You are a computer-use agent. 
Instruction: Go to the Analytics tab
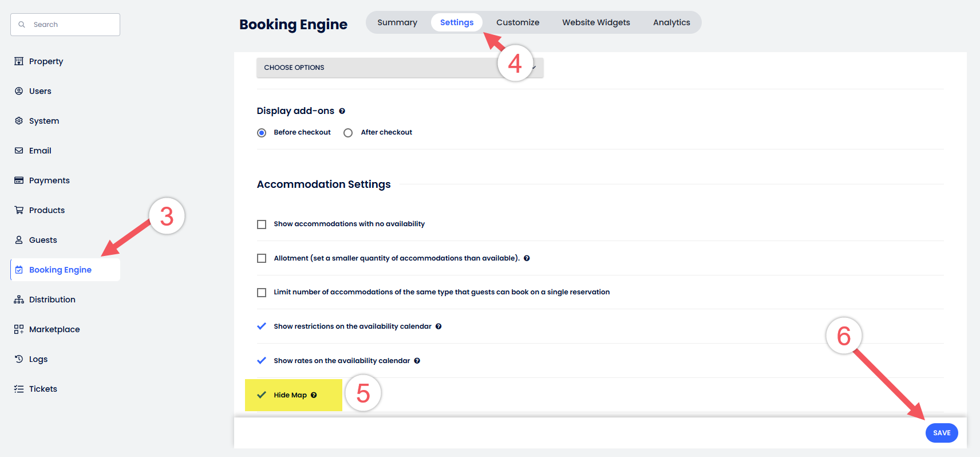(x=671, y=22)
